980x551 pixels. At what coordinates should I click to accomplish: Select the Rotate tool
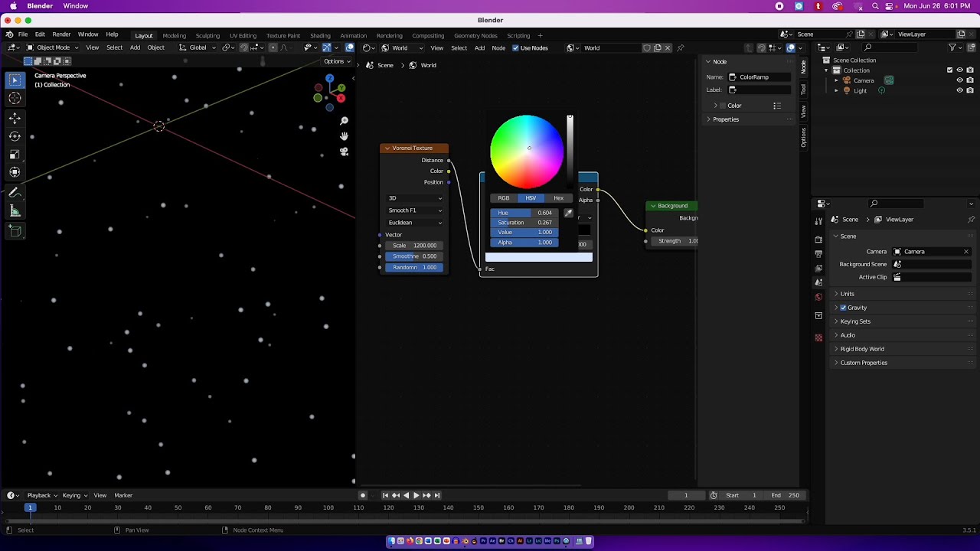click(15, 136)
